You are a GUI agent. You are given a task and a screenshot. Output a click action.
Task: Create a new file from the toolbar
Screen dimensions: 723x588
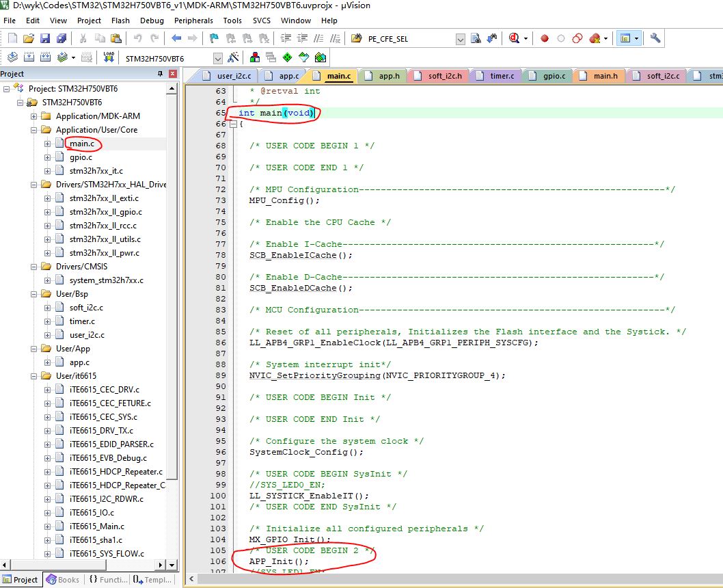click(x=13, y=39)
